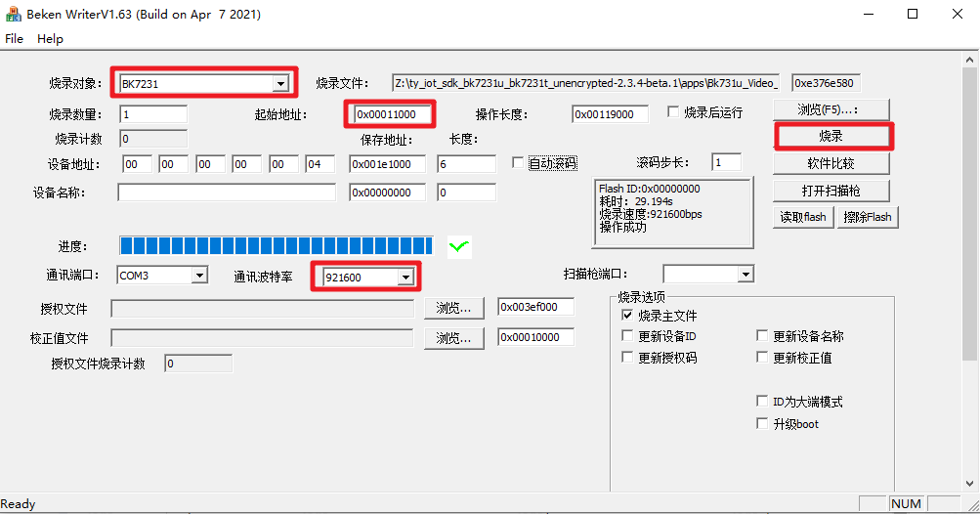Click the 打开扫描枪 button
The image size is (980, 514).
click(831, 191)
